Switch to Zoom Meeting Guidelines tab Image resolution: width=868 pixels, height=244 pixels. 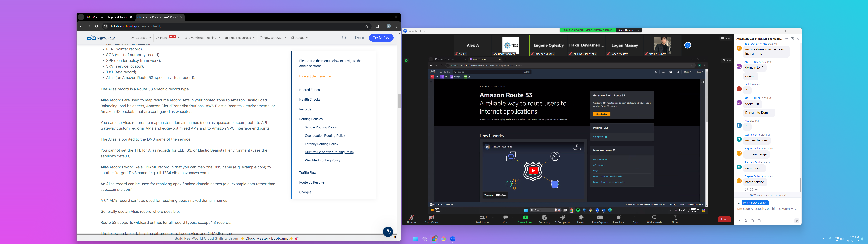point(110,17)
